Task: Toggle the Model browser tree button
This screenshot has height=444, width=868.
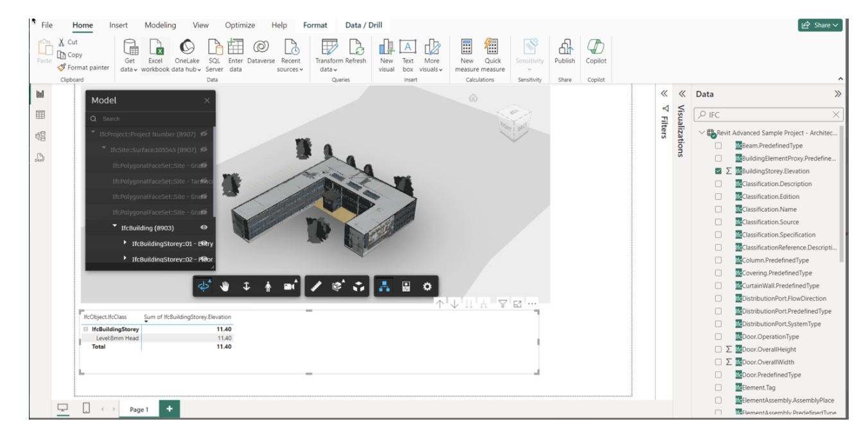Action: 384,287
